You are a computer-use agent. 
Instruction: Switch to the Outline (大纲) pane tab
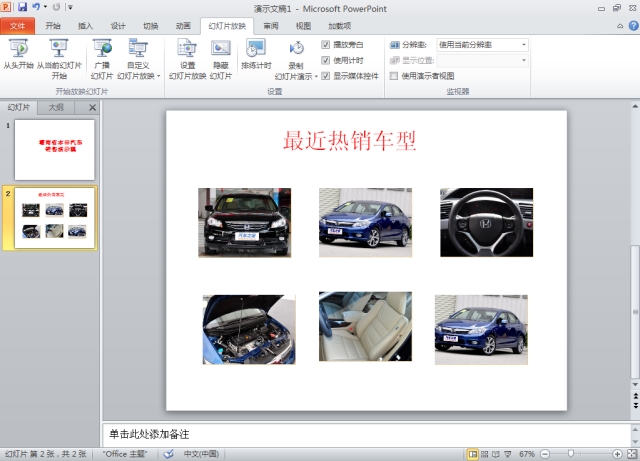[57, 107]
